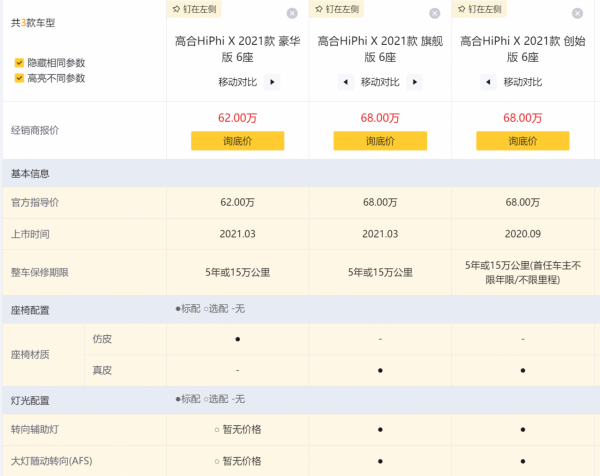The image size is (600, 476).
Task: Select the 62.00万 dealer price in red
Action: 238,118
